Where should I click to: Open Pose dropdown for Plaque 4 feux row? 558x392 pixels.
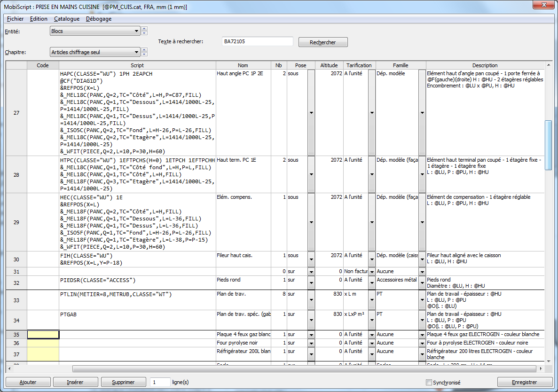[311, 334]
